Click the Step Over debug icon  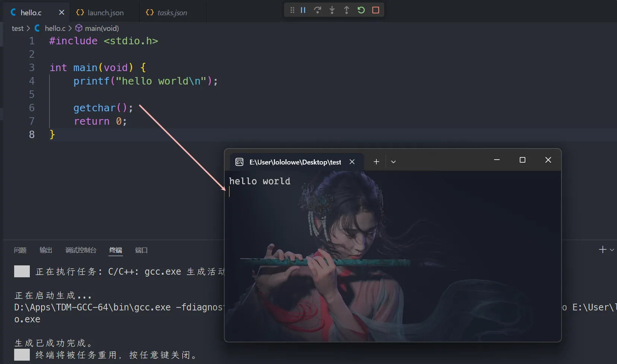[x=317, y=10]
